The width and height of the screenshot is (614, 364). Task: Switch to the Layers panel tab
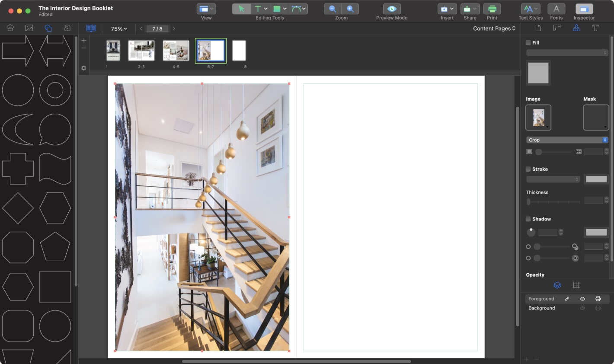[557, 285]
